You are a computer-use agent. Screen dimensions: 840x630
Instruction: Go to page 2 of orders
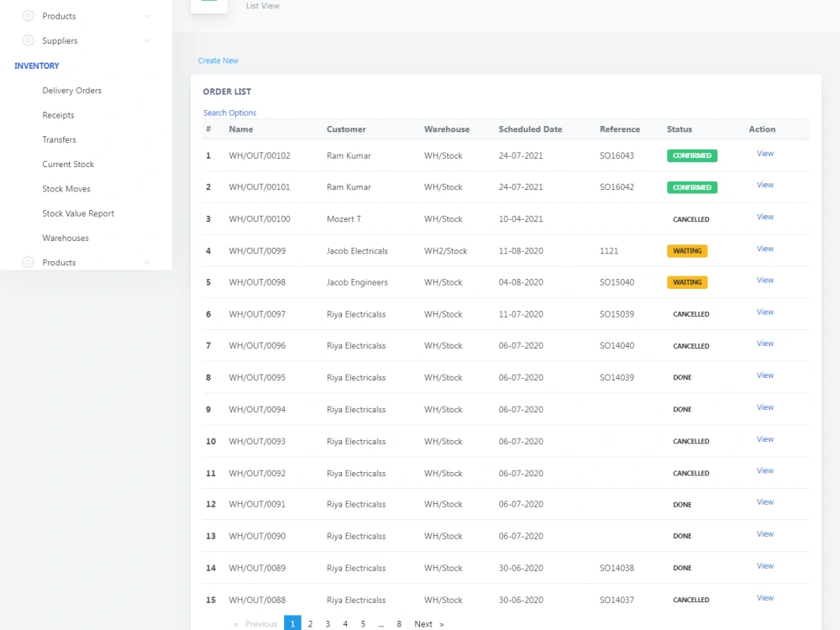click(x=310, y=624)
